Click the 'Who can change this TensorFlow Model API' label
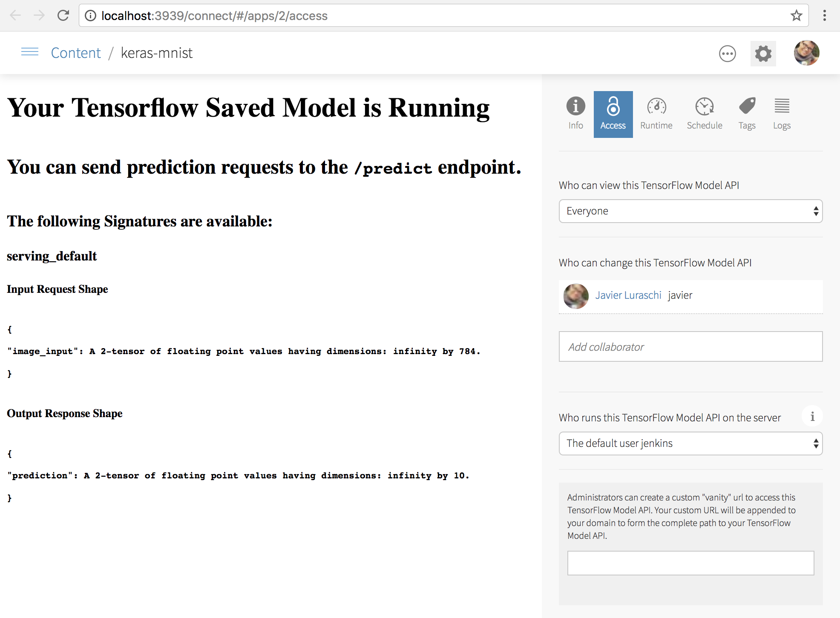Image resolution: width=840 pixels, height=618 pixels. [x=655, y=263]
